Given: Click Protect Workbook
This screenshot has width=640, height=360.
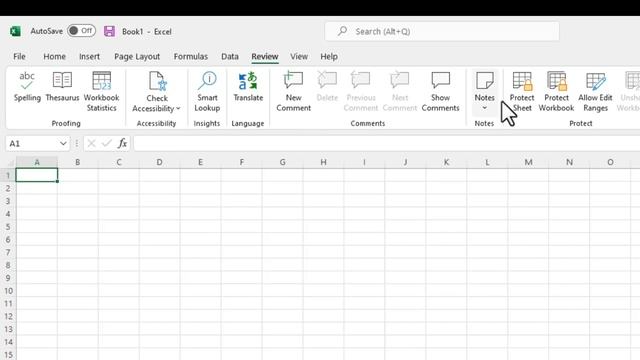Looking at the screenshot, I should pyautogui.click(x=556, y=91).
